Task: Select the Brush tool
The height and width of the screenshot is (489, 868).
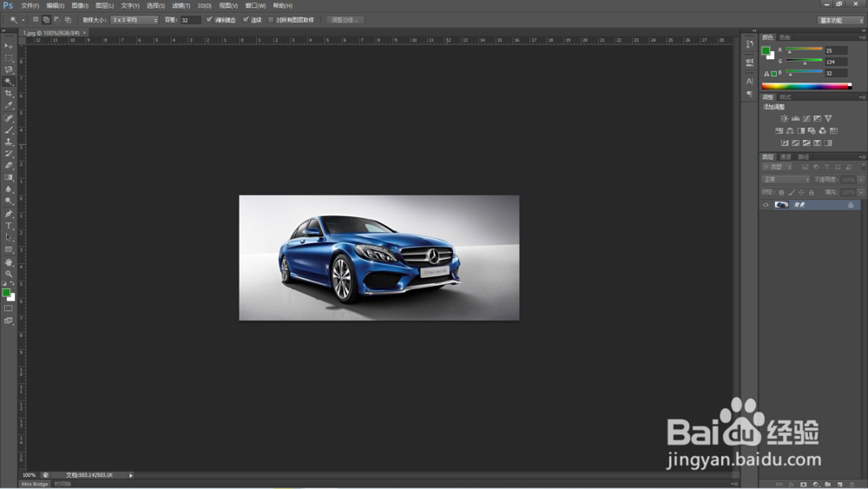Action: pyautogui.click(x=9, y=130)
